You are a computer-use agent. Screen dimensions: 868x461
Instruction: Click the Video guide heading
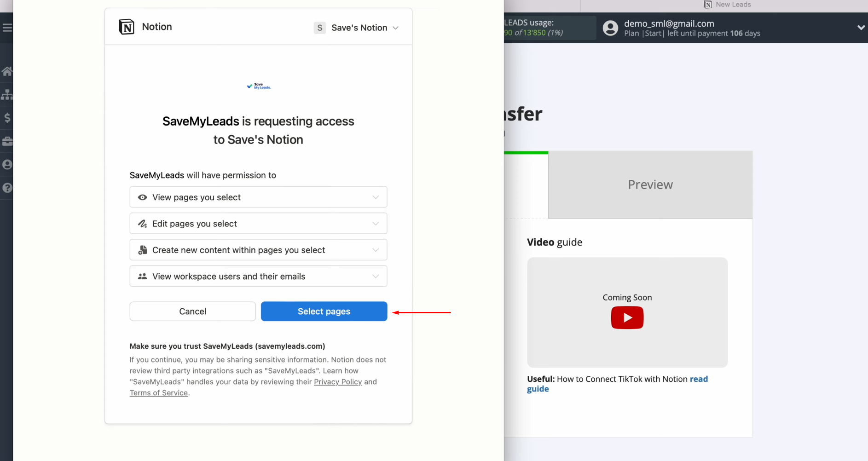555,242
